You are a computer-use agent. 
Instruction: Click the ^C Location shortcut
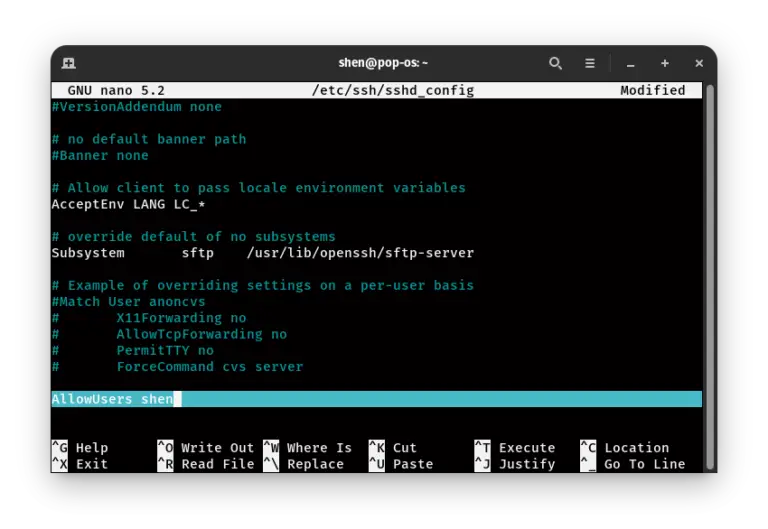624,448
